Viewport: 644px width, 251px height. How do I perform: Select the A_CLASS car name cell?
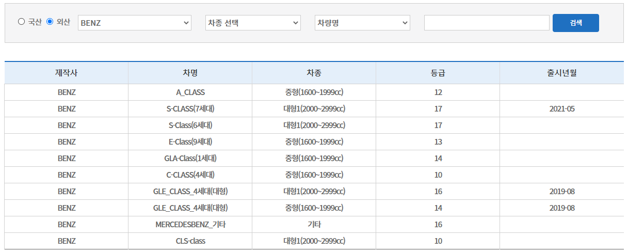pyautogui.click(x=190, y=92)
